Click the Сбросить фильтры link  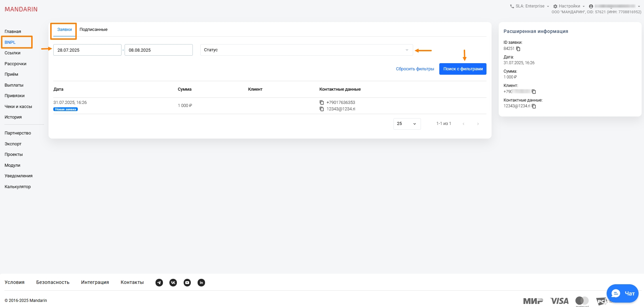tap(415, 69)
